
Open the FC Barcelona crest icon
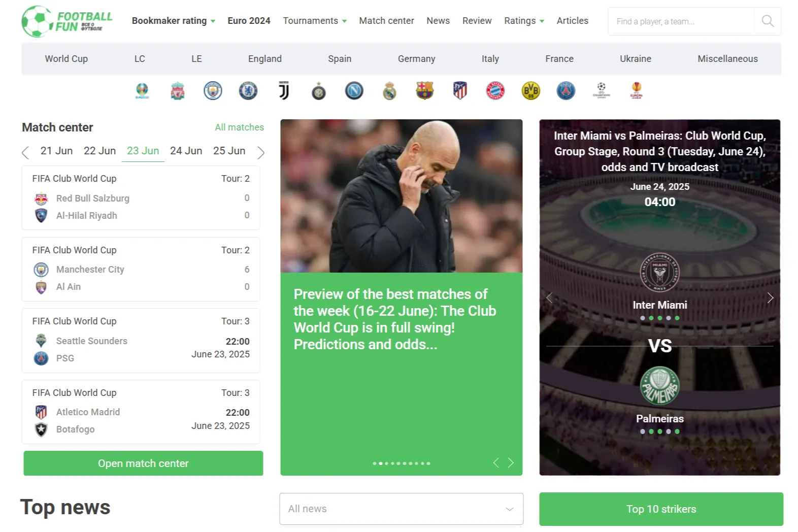point(425,91)
